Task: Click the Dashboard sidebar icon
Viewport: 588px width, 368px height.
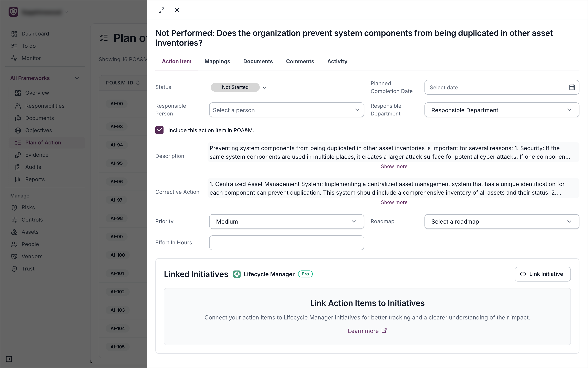Action: click(x=14, y=34)
